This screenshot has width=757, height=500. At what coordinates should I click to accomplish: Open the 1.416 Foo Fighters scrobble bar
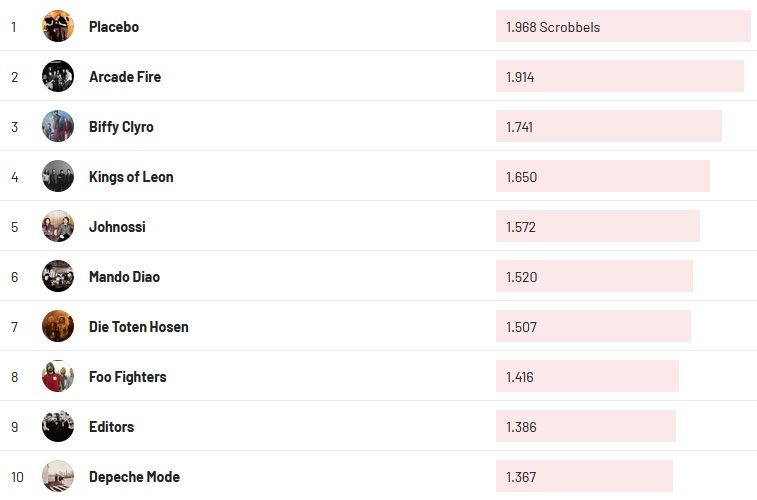[x=587, y=377]
